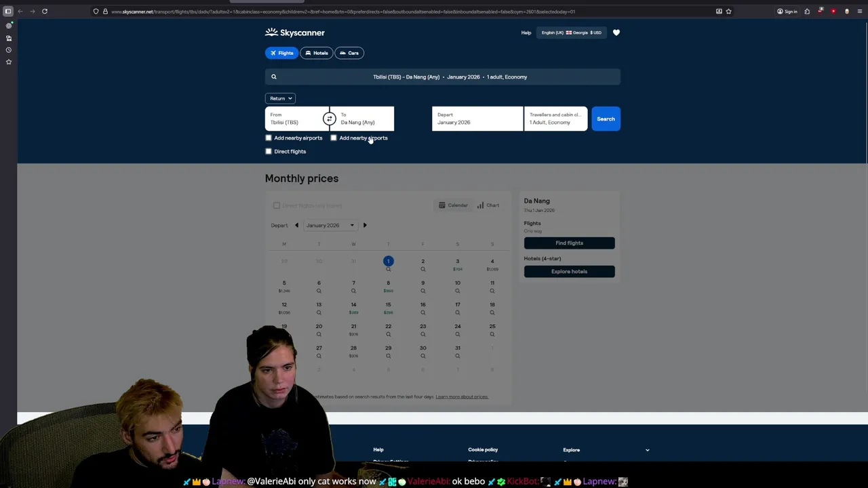Click the search magnifier in summary bar
This screenshot has height=488, width=868.
274,77
